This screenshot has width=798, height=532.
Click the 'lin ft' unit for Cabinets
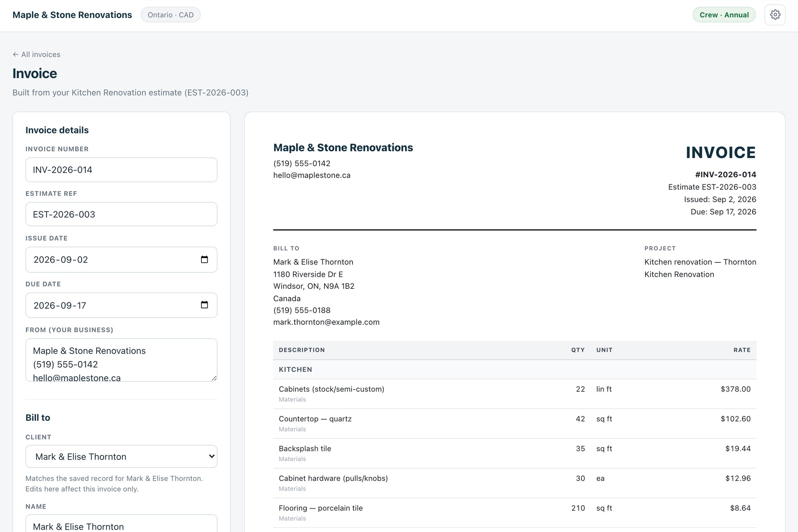[x=604, y=389]
